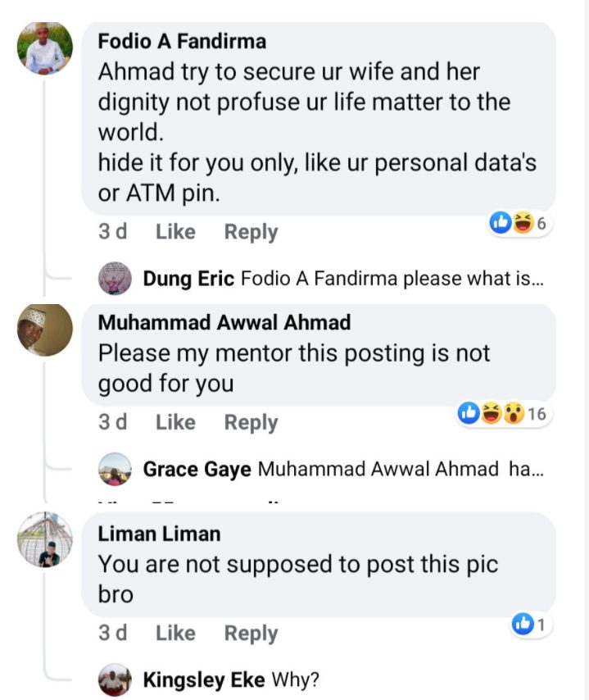Image resolution: width=589 pixels, height=700 pixels.
Task: Click Grace Gaye's small reply avatar
Action: click(115, 470)
